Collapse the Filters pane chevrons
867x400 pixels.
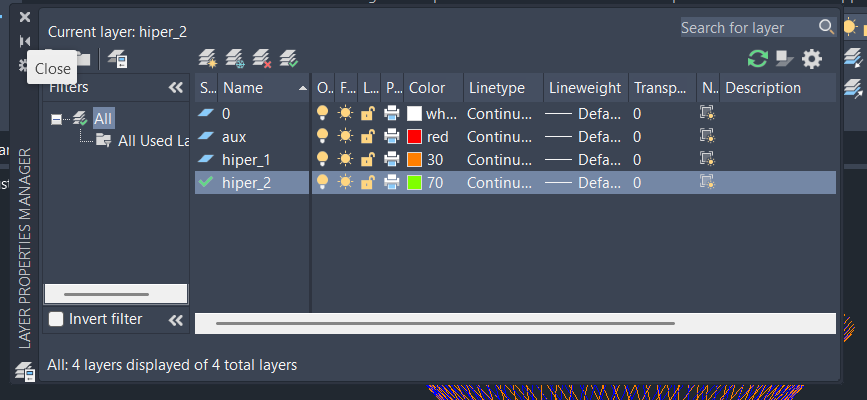tap(176, 87)
